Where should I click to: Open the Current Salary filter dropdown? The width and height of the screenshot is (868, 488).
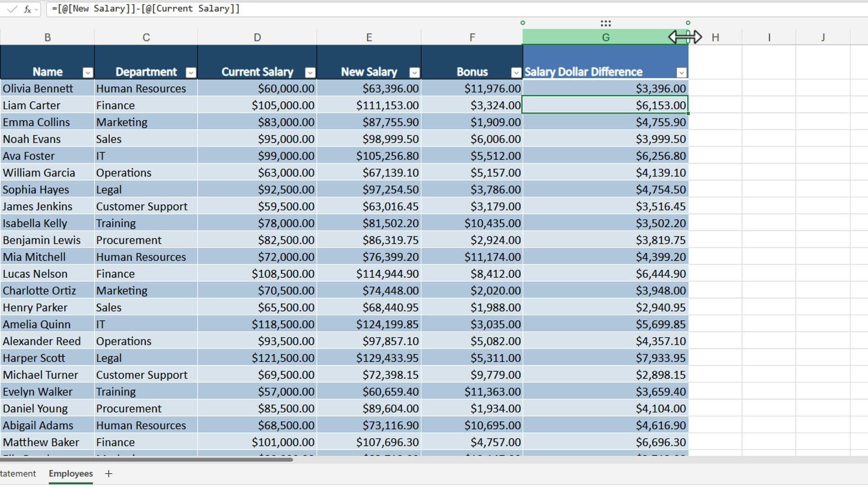310,72
